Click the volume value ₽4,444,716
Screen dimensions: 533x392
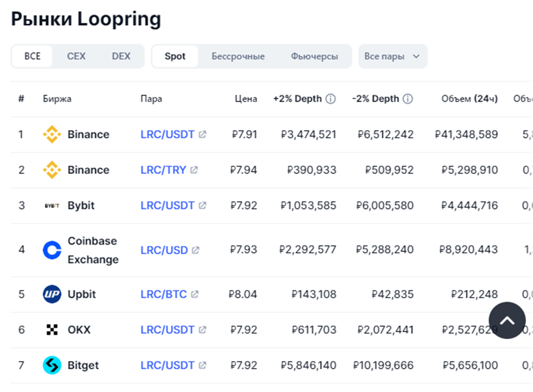pyautogui.click(x=469, y=205)
